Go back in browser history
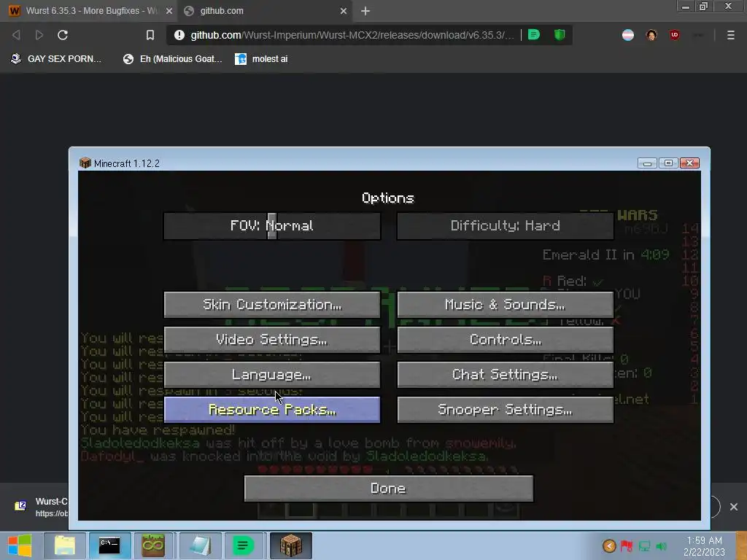This screenshot has width=747, height=560. [x=16, y=35]
